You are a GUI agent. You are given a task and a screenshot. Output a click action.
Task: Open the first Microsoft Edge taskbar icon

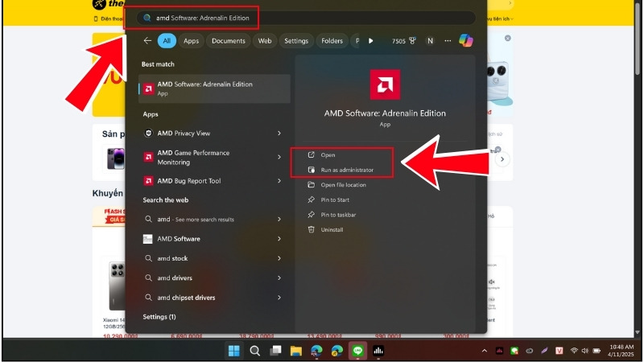[x=316, y=351]
